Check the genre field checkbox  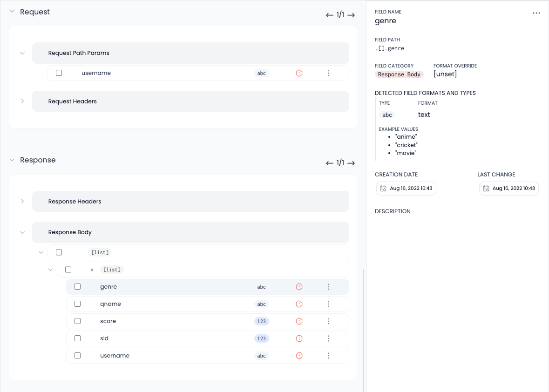point(78,287)
